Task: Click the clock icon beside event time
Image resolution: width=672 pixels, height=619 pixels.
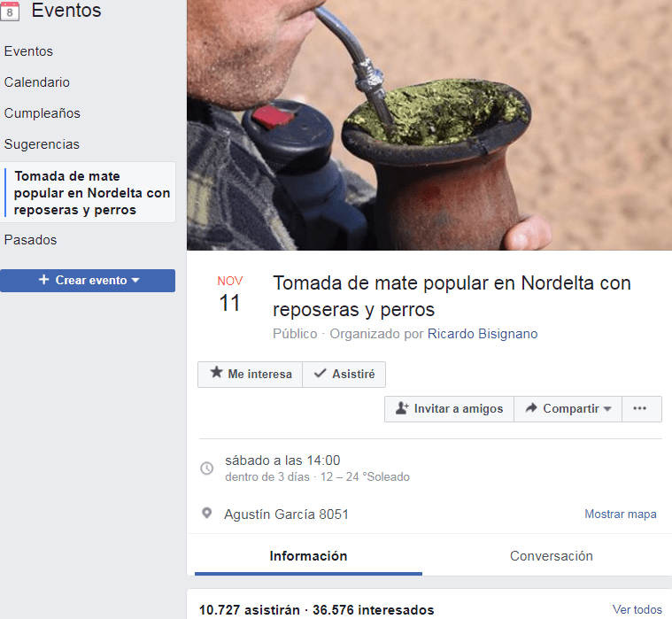Action: click(207, 468)
